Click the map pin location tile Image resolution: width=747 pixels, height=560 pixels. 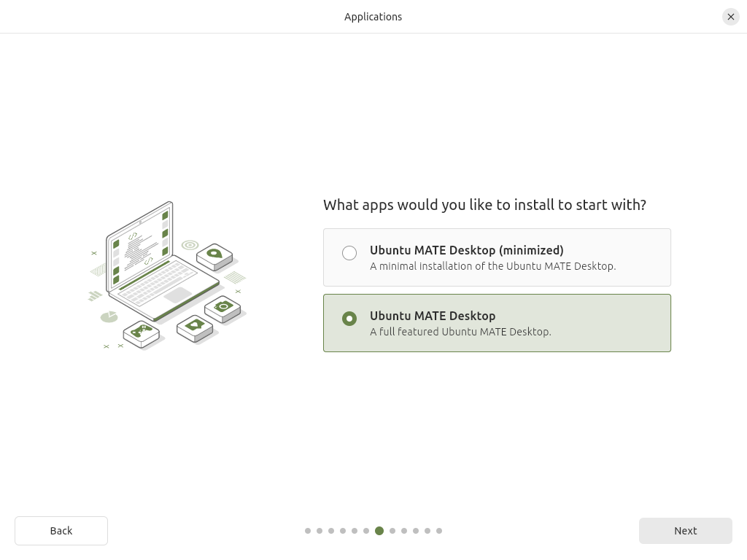[214, 254]
